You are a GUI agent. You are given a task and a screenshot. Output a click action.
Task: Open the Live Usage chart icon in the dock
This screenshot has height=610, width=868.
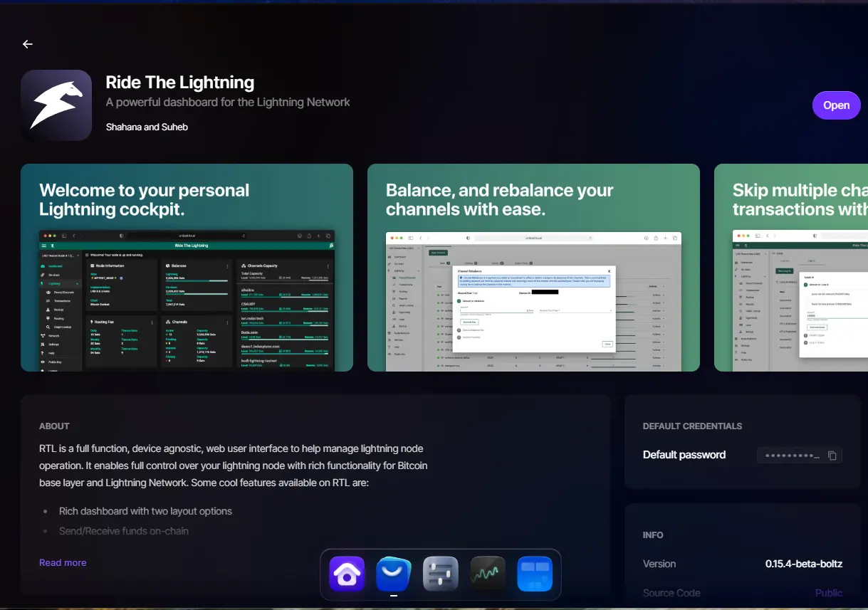click(x=488, y=574)
